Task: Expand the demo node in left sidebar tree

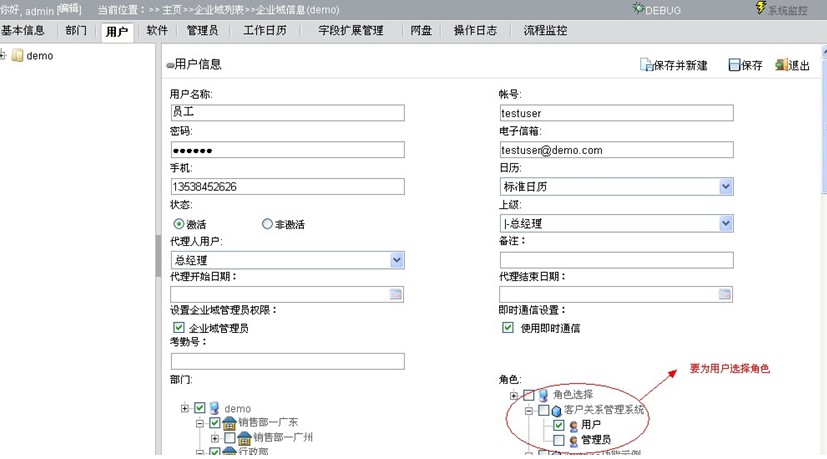Action: (x=3, y=55)
